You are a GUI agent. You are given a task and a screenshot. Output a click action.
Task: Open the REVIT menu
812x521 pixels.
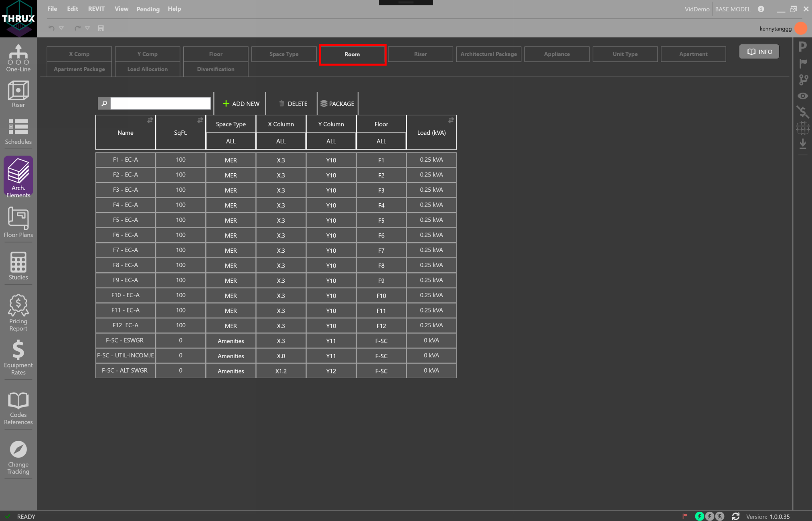tap(96, 9)
